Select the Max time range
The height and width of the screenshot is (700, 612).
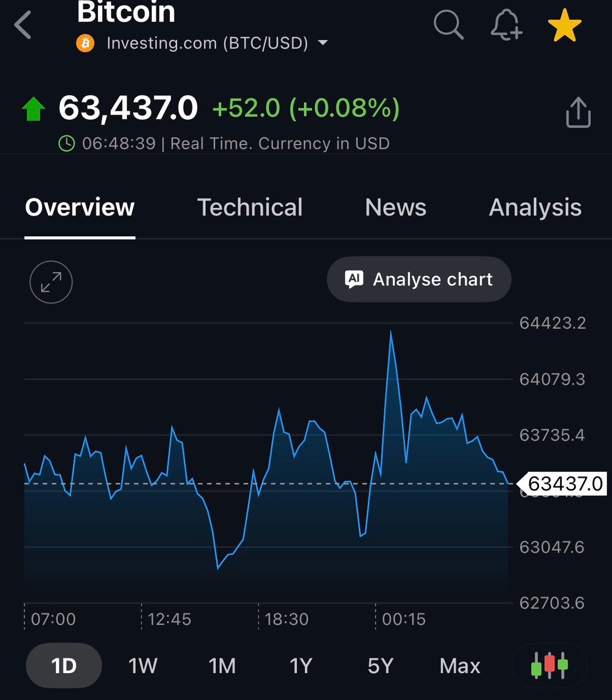[460, 666]
